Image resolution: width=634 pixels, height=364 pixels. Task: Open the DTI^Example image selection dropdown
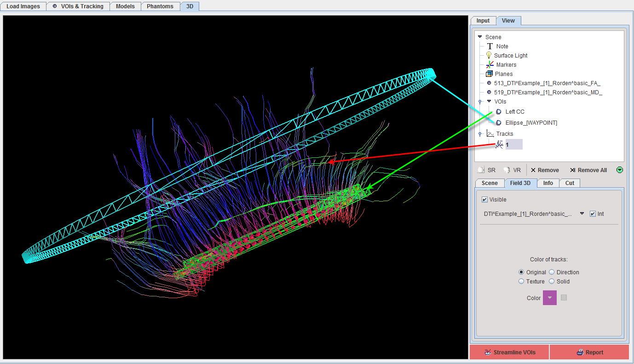582,214
